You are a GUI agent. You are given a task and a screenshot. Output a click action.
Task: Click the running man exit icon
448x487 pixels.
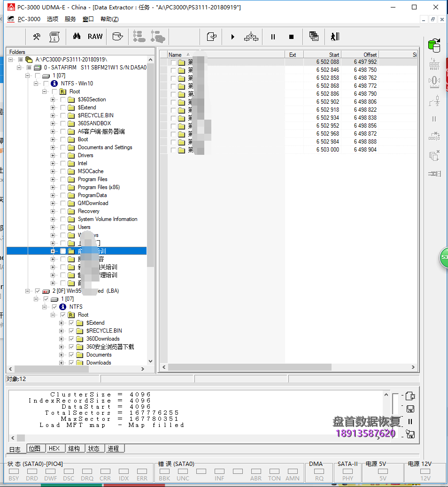(334, 37)
